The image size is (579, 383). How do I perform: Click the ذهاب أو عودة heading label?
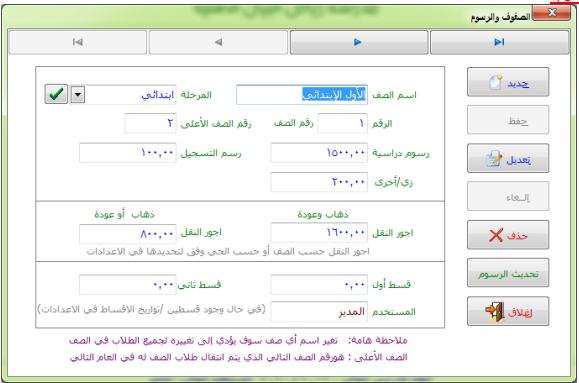(x=124, y=214)
